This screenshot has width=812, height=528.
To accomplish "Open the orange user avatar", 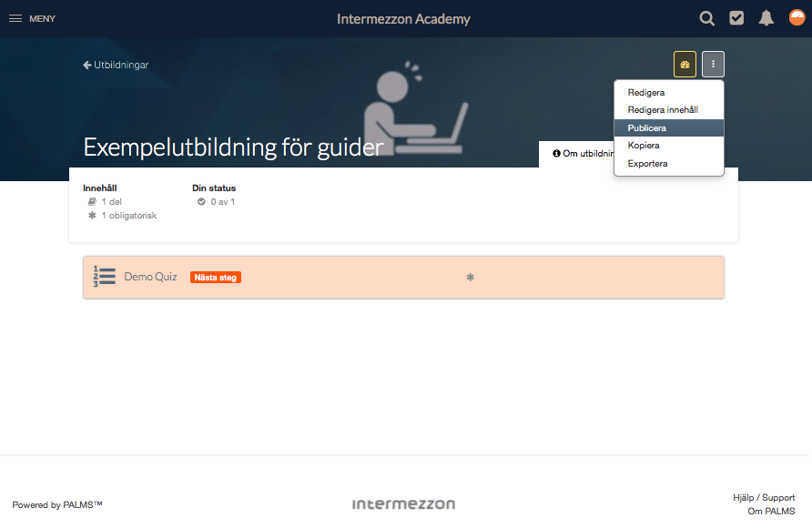I will [797, 17].
